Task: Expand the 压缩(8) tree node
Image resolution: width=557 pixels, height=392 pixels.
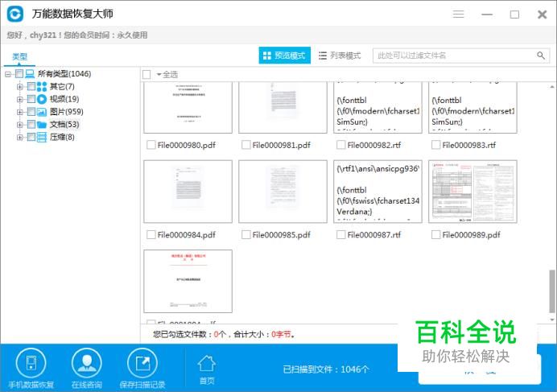Action: 20,137
